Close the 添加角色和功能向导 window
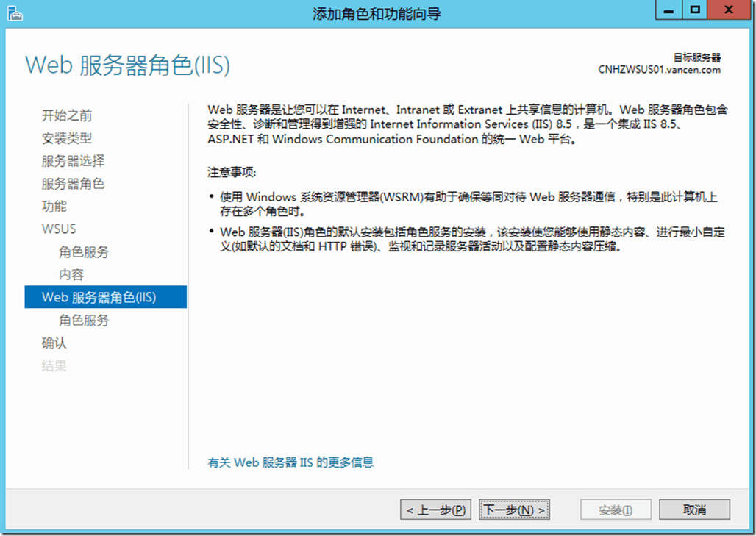This screenshot has width=756, height=536. [728, 10]
